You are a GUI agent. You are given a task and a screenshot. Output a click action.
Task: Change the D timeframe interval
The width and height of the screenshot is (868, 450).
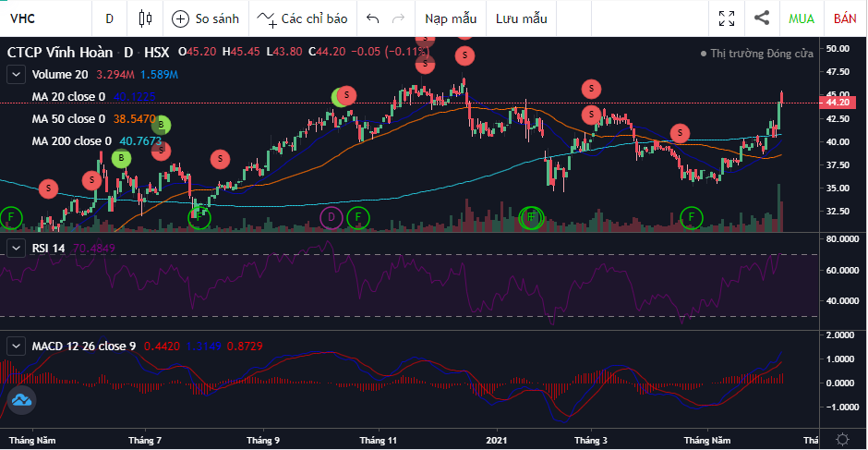click(109, 18)
